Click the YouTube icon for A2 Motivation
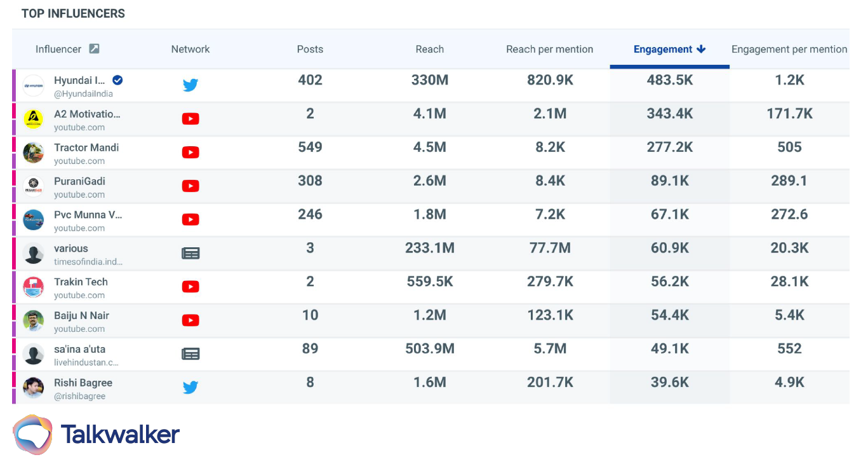Screen dimensions: 868x464 (x=190, y=118)
